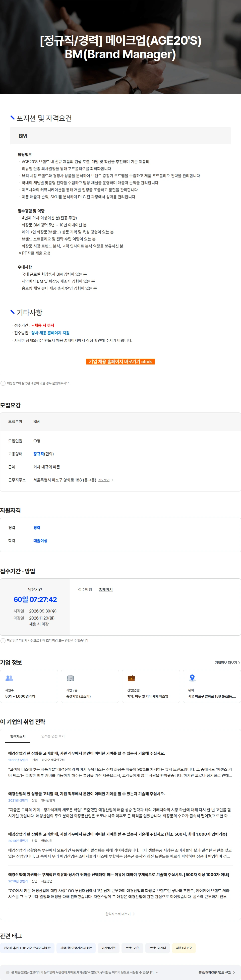241x980 pixels.
Task: Click the chevron next to 지도보기
Action: coord(112,480)
